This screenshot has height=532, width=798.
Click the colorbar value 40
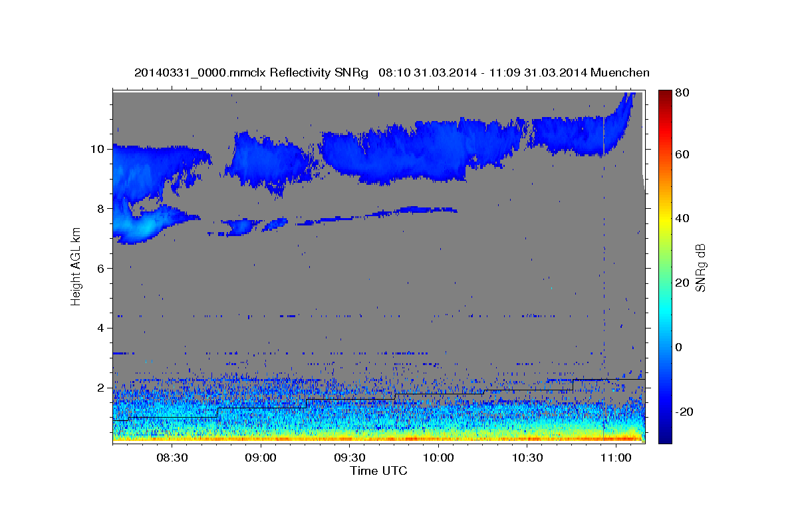coord(682,219)
